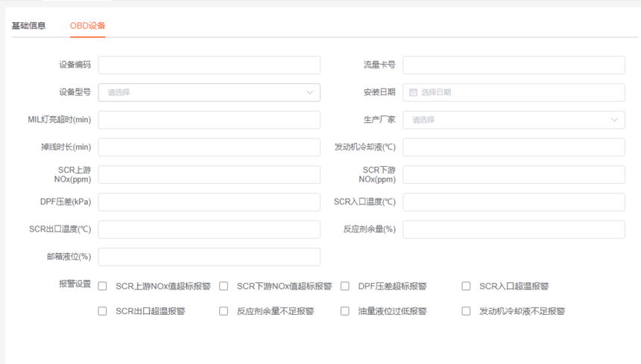The width and height of the screenshot is (641, 364).
Task: Tick the 发动机冷却液不足报警 checkbox
Action: click(467, 311)
